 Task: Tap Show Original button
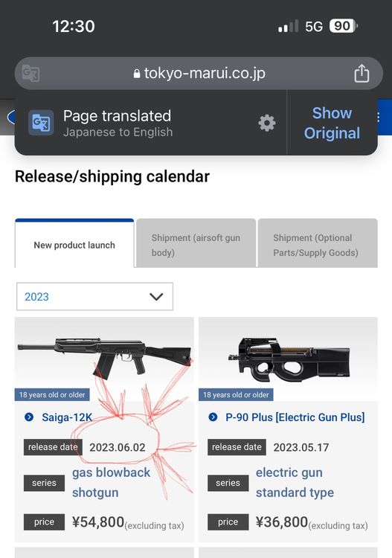click(332, 123)
